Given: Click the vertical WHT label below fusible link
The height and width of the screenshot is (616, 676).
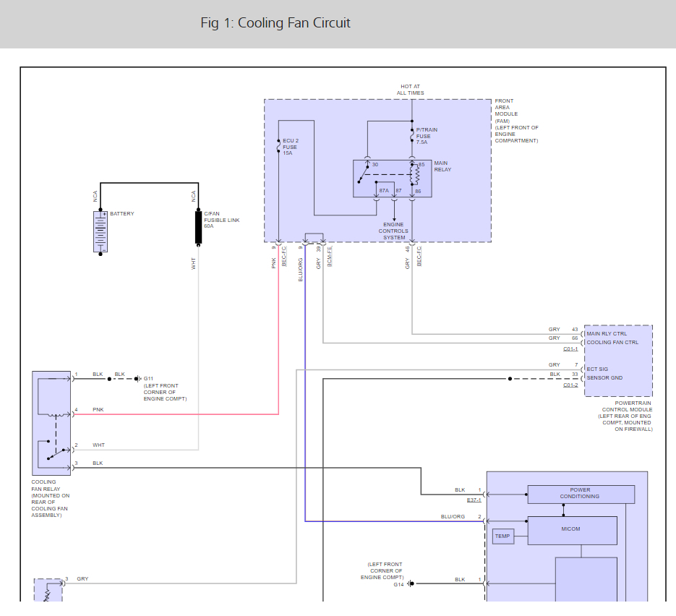Looking at the screenshot, I should 193,264.
